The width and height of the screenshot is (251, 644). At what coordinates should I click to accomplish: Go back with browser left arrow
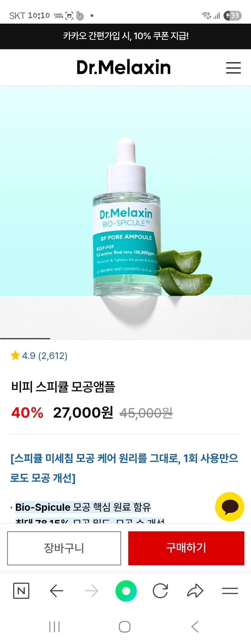click(x=57, y=591)
